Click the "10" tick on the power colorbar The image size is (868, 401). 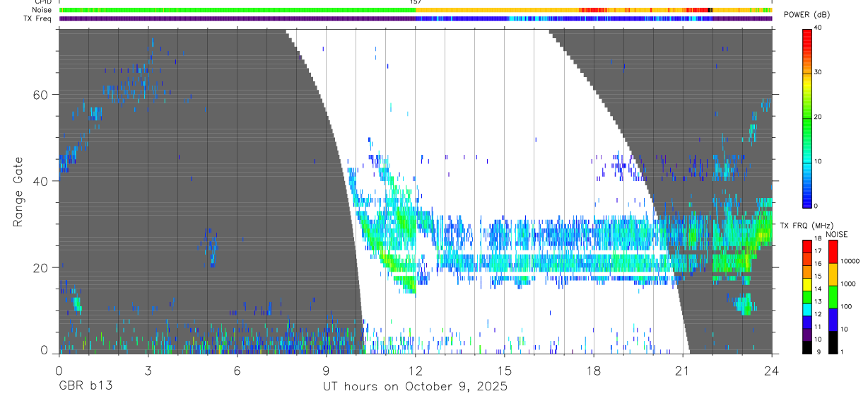coord(818,161)
